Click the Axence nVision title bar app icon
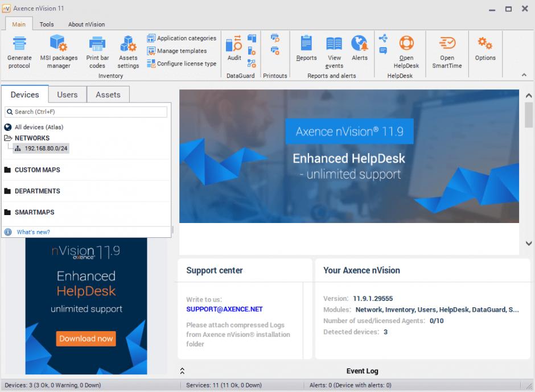 [x=6, y=9]
